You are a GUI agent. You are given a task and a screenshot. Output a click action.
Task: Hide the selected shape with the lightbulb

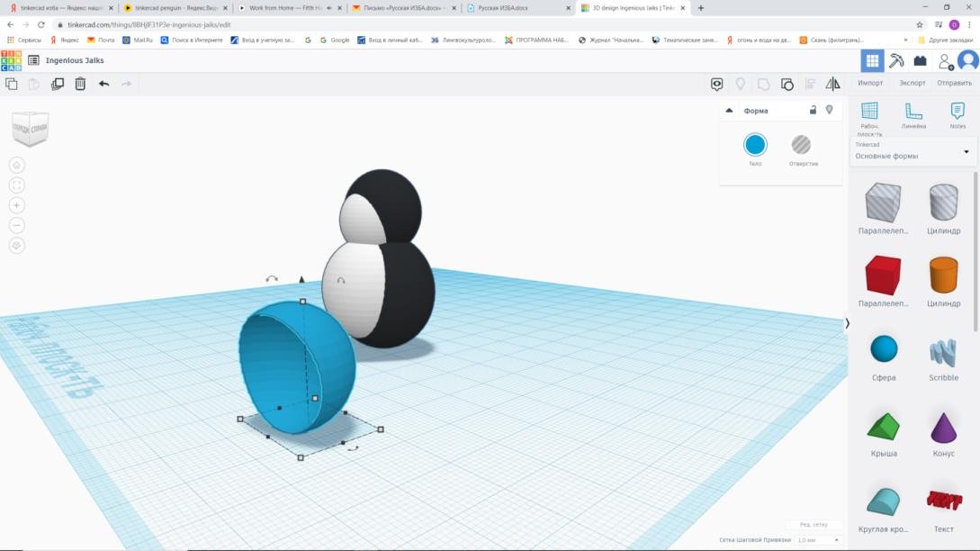[x=830, y=110]
